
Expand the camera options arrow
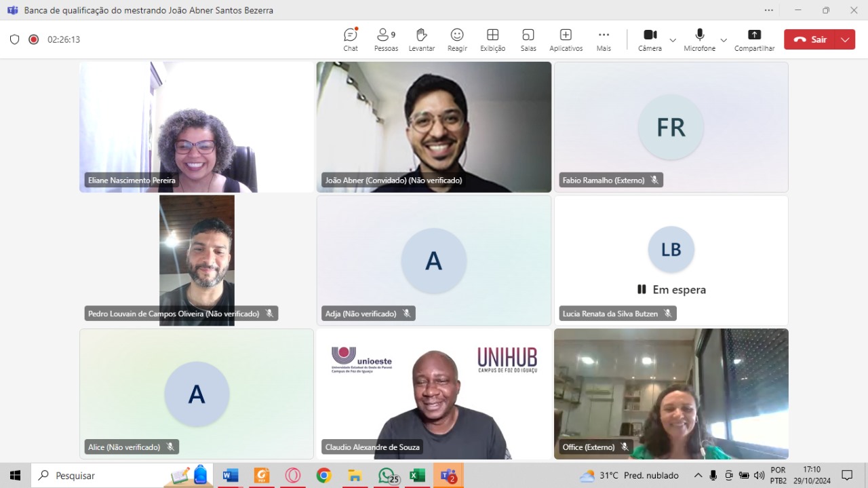(x=673, y=40)
